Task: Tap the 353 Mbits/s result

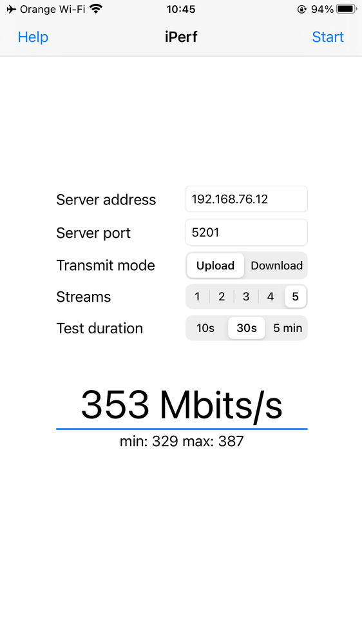Action: (182, 405)
